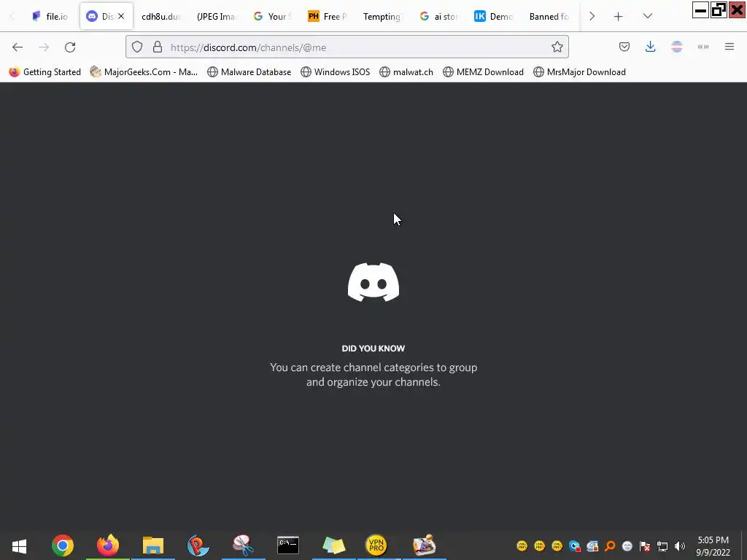Viewport: 747px width, 560px height.
Task: Switch to the 'Banned fo' tab
Action: [549, 17]
